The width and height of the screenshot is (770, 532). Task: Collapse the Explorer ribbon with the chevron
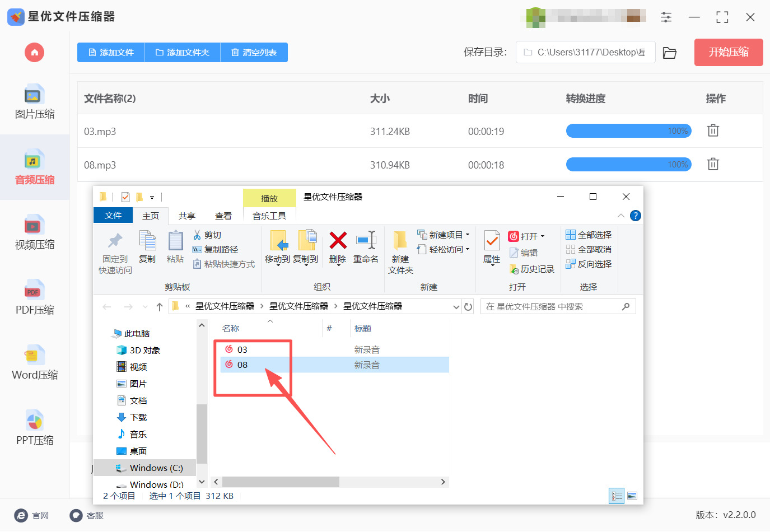pyautogui.click(x=620, y=216)
